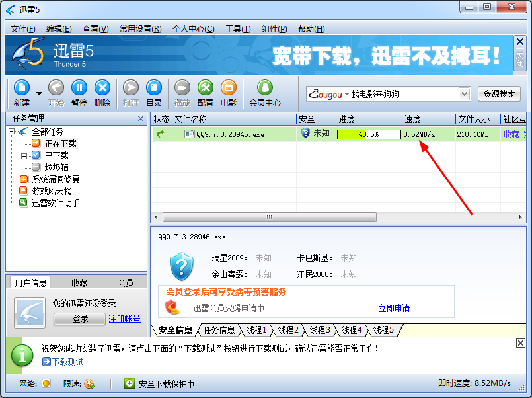Switch to the 收藏 tab
The image size is (532, 398).
[80, 283]
